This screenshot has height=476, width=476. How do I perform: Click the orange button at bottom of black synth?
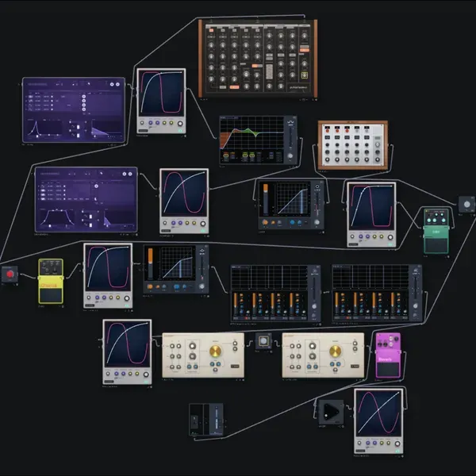point(234,87)
